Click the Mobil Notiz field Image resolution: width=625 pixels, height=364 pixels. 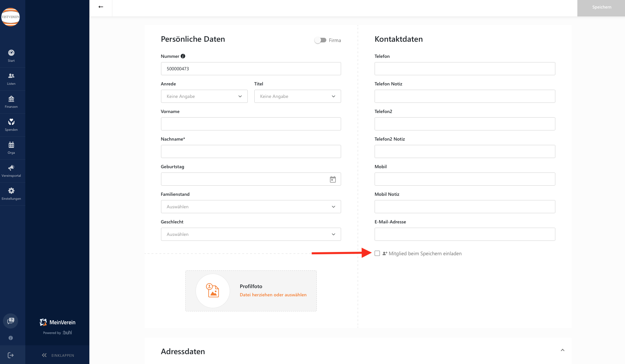click(465, 207)
